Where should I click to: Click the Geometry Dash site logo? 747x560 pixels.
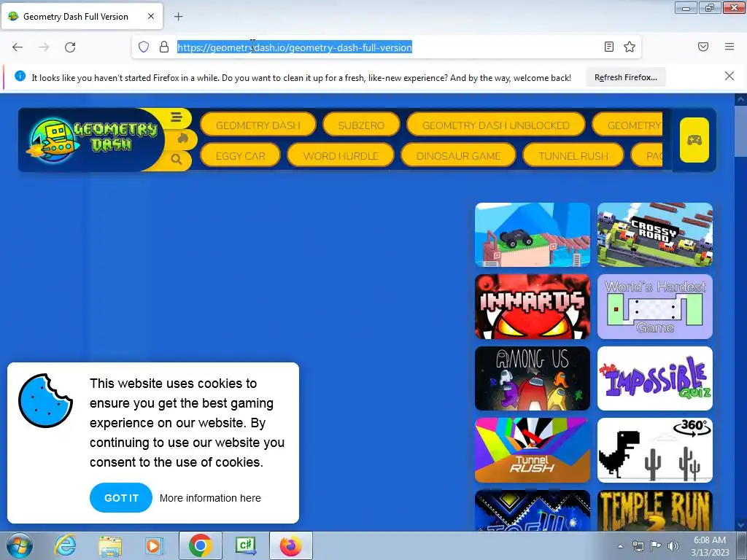[91, 139]
